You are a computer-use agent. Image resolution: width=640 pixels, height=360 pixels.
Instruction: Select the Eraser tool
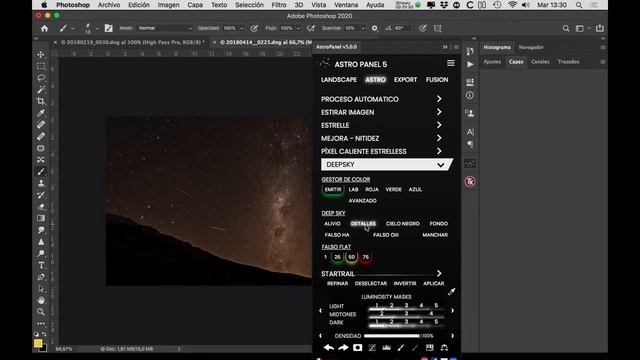pyautogui.click(x=41, y=207)
